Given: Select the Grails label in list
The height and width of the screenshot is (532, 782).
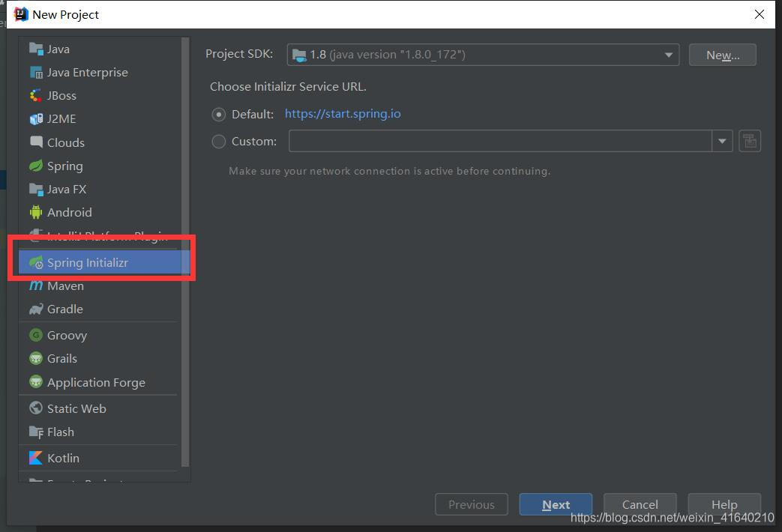Looking at the screenshot, I should coord(61,358).
